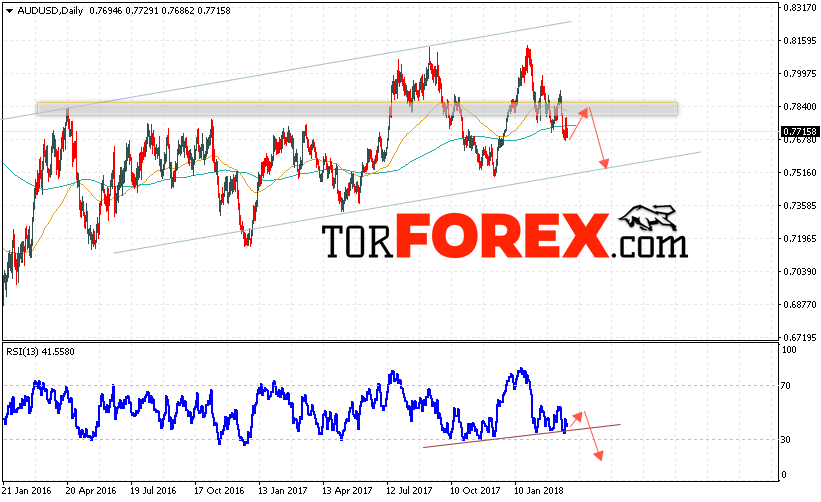
Task: Select the date label 10 Jan 2018
Action: pos(539,491)
